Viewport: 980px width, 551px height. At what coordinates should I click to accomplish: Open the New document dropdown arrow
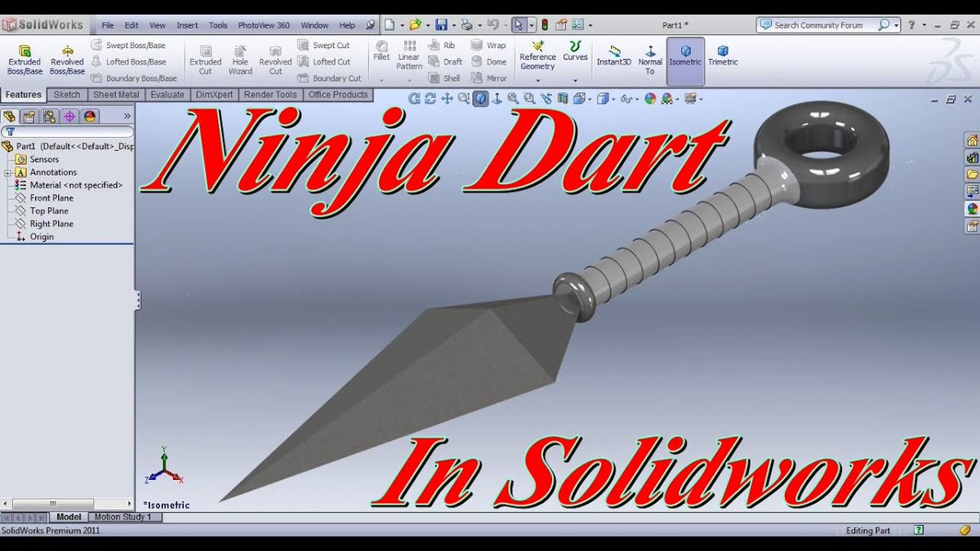click(x=401, y=25)
